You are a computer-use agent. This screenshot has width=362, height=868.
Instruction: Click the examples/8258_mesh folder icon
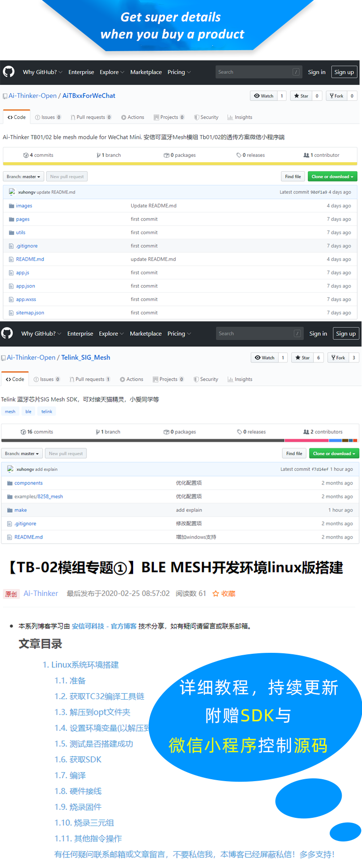[10, 496]
